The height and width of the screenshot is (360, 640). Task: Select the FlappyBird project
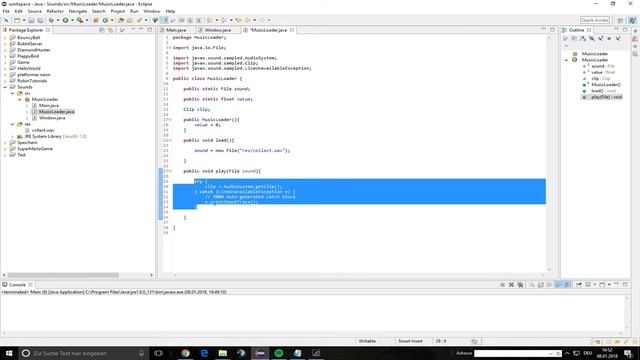point(28,56)
